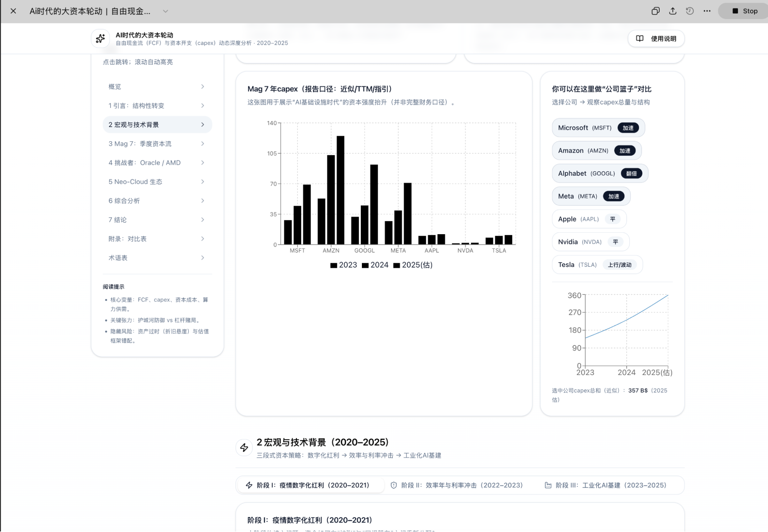Click the X icon to close the document

point(14,11)
